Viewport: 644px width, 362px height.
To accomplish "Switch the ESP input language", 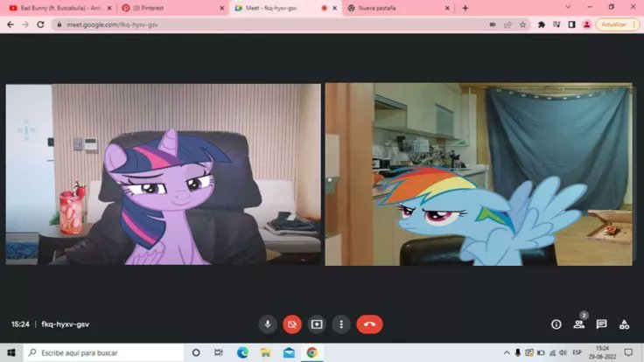I will pos(577,352).
